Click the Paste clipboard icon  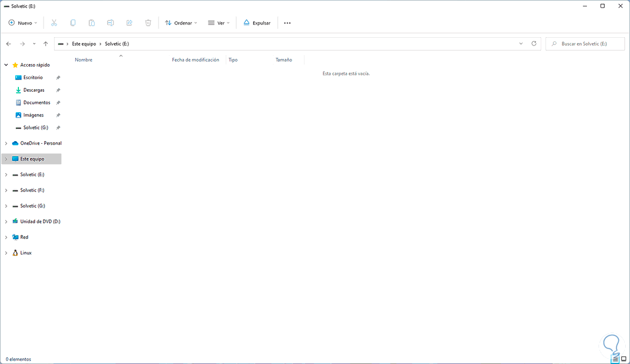pyautogui.click(x=92, y=23)
